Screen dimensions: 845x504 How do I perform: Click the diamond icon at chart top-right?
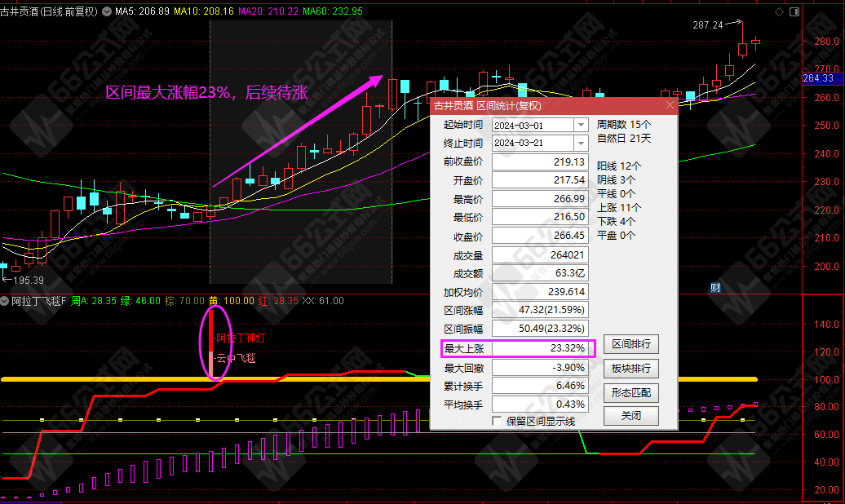pos(780,12)
